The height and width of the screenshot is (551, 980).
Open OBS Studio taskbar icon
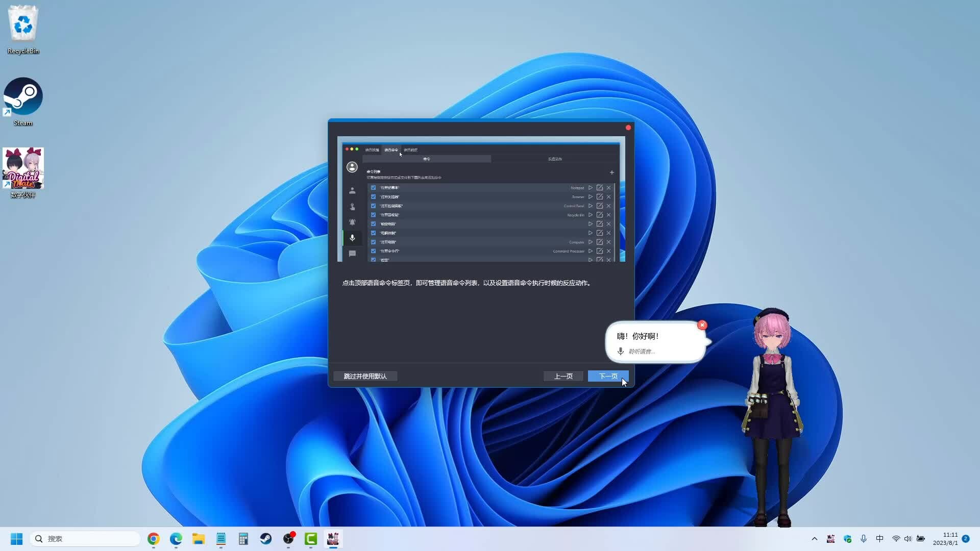(x=288, y=539)
